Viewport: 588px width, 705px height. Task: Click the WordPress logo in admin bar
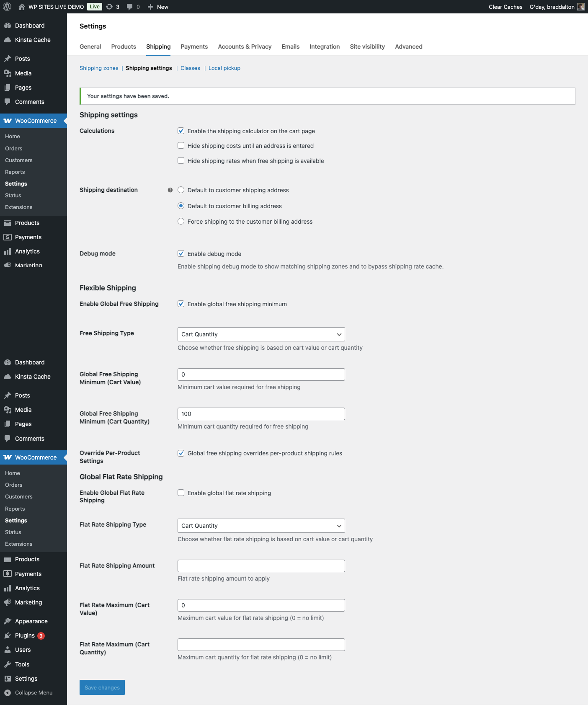[x=7, y=7]
